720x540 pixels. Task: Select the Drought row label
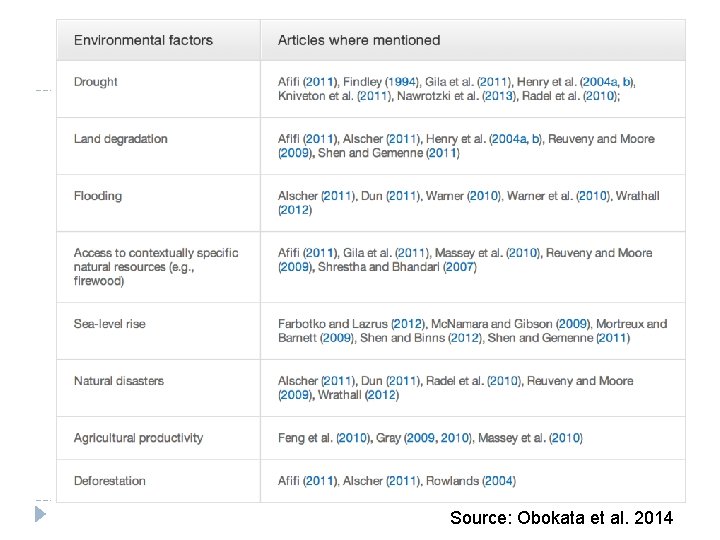click(96, 82)
